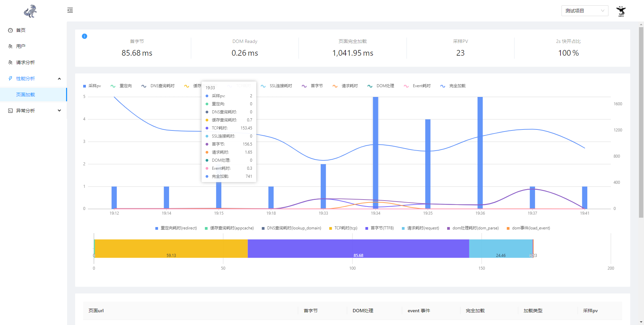Toggle 请求耗时(request) bar legend
The width and height of the screenshot is (644, 325).
[421, 228]
